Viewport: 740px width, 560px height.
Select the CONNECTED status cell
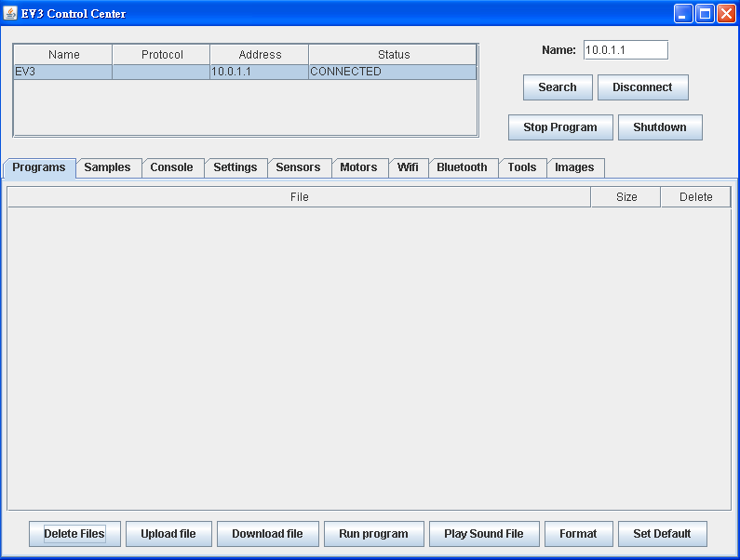pos(392,72)
